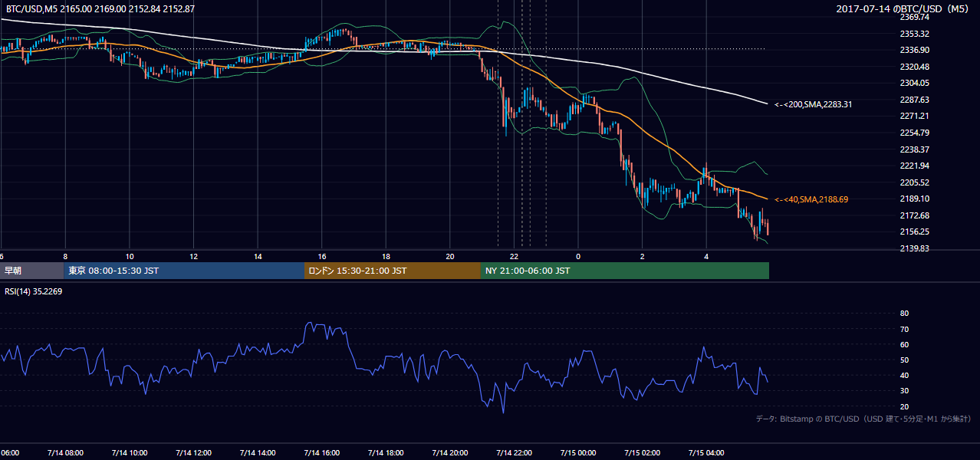Click the RSI scale value 50

(x=904, y=360)
